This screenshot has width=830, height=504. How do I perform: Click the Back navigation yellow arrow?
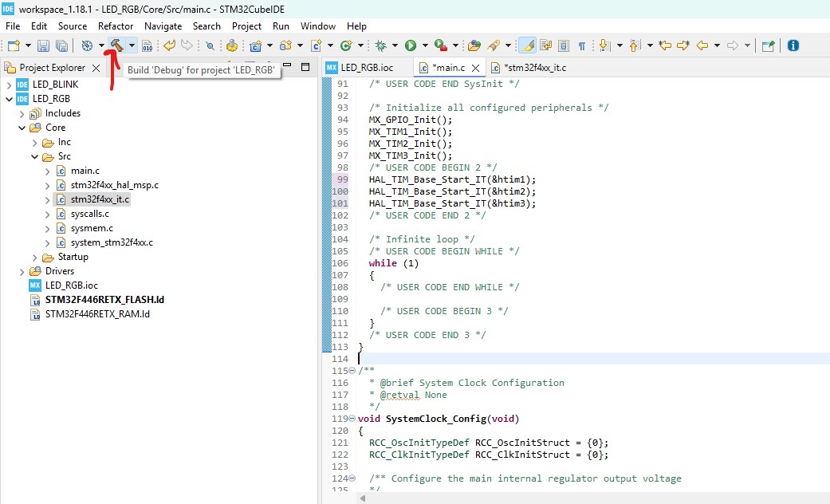coord(702,45)
